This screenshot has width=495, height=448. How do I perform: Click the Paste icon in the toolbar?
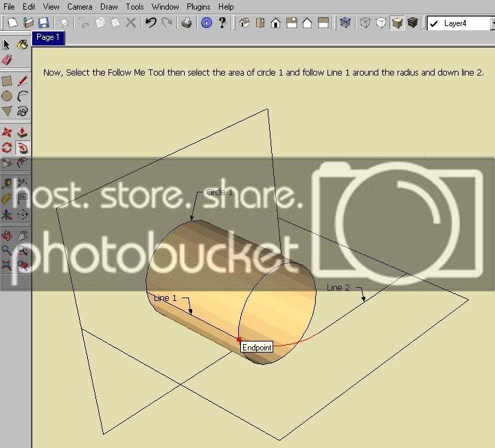tap(115, 23)
